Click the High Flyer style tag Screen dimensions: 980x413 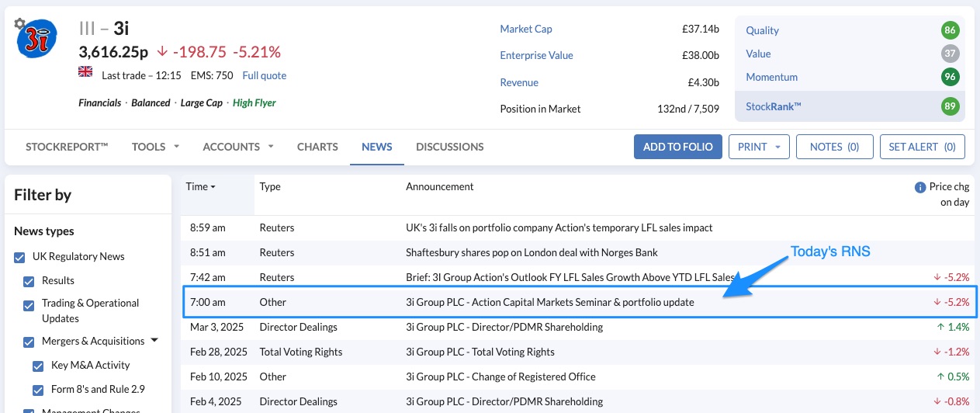tap(255, 103)
